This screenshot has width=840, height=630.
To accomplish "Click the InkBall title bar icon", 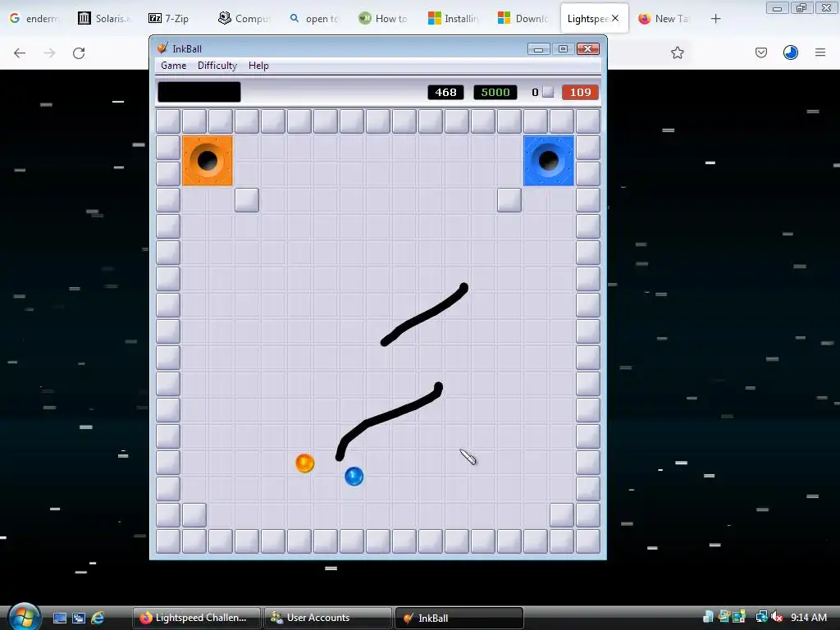I will pyautogui.click(x=162, y=48).
